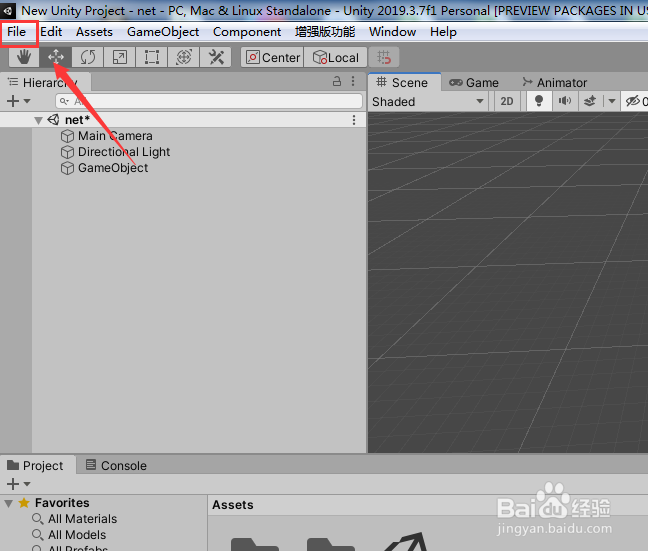This screenshot has height=551, width=648.
Task: Open net scene context menu dots
Action: [x=354, y=120]
